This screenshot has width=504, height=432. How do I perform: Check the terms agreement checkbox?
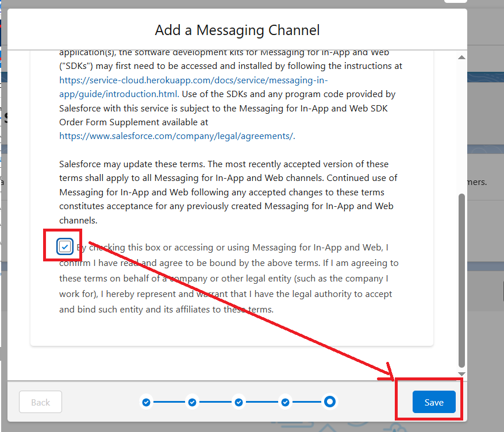(65, 247)
